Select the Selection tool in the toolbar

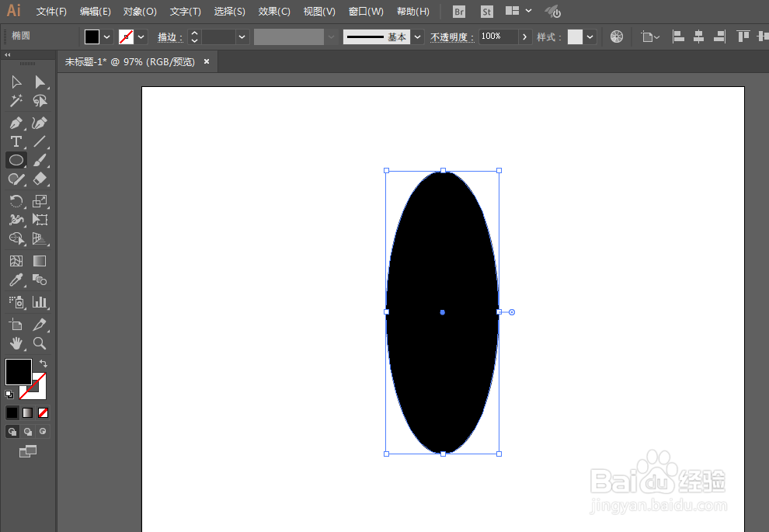coord(15,82)
